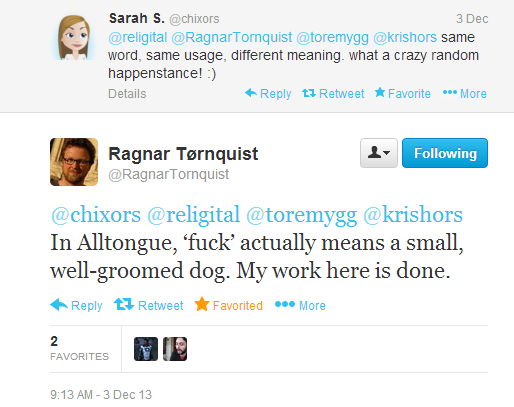Image resolution: width=514 pixels, height=407 pixels.
Task: Show Details of Sarah's tweet
Action: [x=127, y=94]
